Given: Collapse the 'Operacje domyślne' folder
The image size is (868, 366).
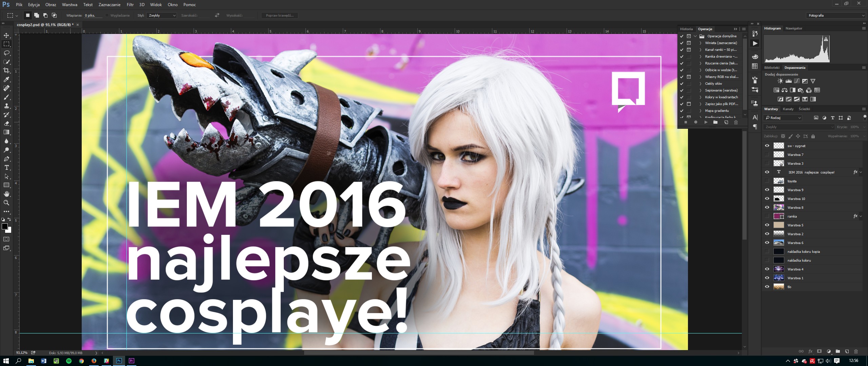Looking at the screenshot, I should [695, 36].
